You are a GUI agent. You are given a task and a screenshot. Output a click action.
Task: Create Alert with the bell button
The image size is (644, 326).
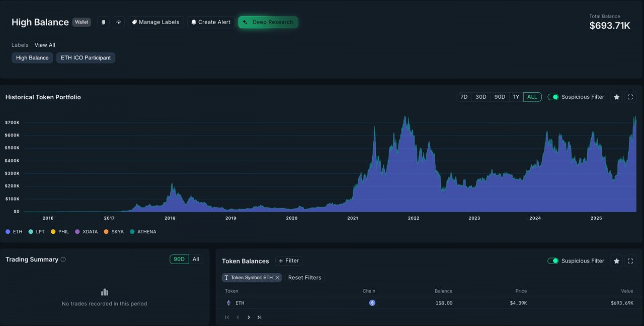[211, 22]
